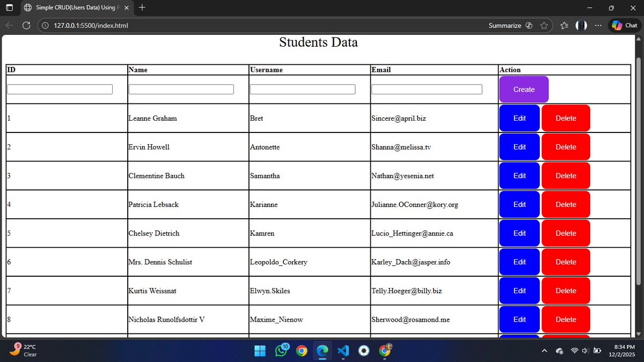Open WhatsApp from the taskbar
Image resolution: width=644 pixels, height=362 pixels.
[x=281, y=351]
